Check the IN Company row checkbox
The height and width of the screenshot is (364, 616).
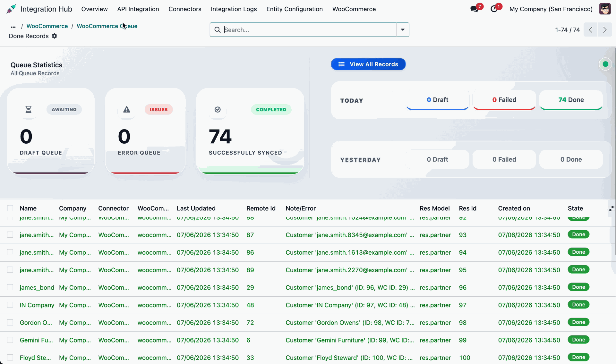[10, 305]
